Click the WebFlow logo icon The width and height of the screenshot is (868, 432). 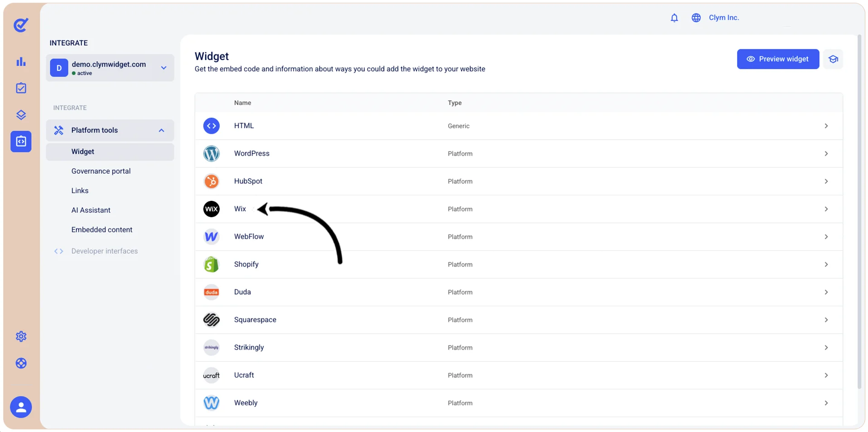211,237
